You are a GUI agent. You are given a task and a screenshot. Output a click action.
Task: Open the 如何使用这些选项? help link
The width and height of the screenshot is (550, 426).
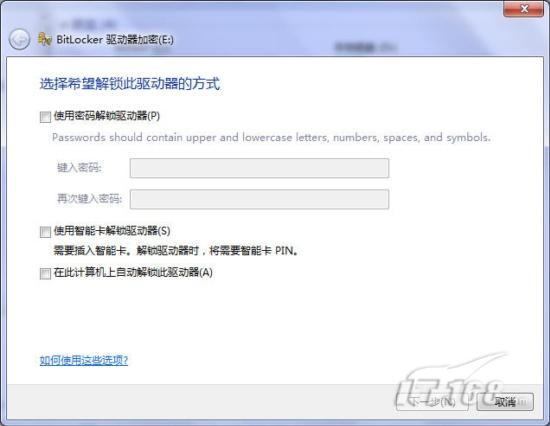[x=84, y=360]
